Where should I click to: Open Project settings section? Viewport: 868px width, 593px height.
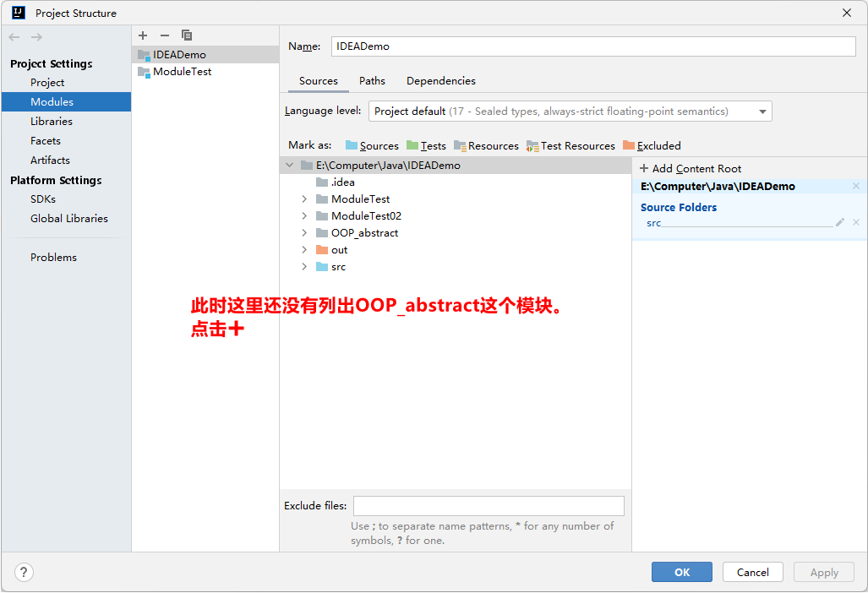click(x=47, y=83)
